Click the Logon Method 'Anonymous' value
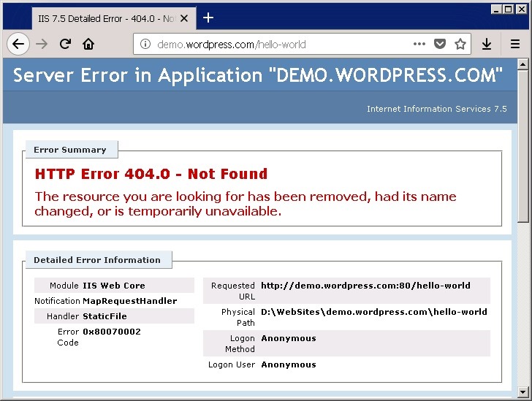The image size is (532, 401). click(x=289, y=338)
